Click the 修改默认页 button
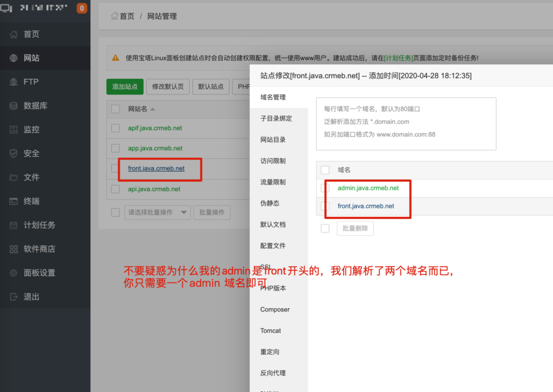The image size is (553, 392). point(168,86)
